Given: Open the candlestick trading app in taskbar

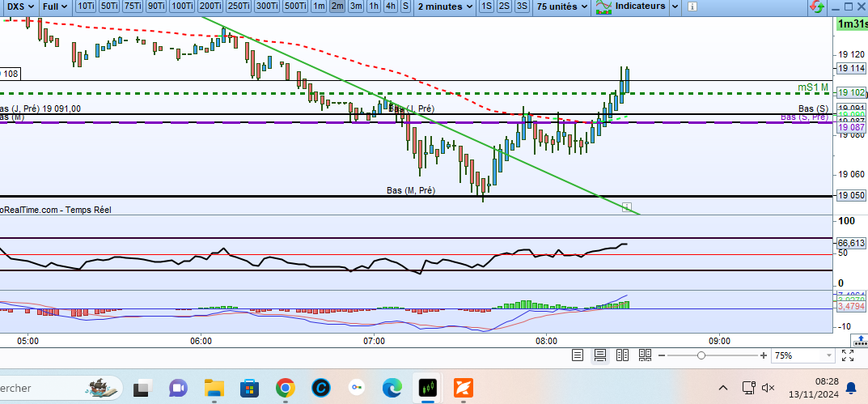Looking at the screenshot, I should point(427,388).
